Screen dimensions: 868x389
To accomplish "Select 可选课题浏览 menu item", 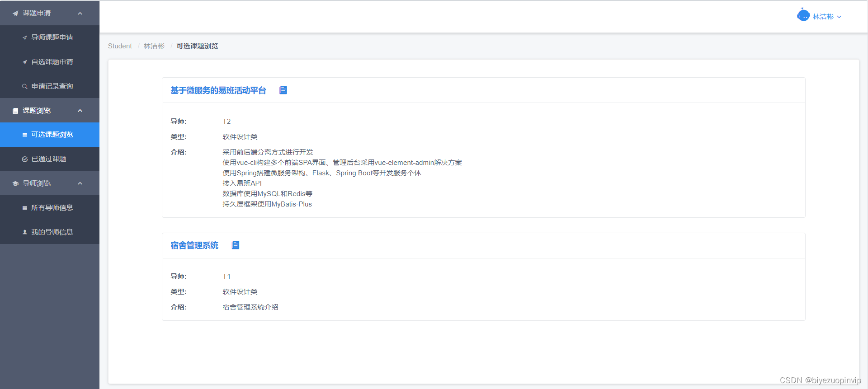I will [x=50, y=135].
